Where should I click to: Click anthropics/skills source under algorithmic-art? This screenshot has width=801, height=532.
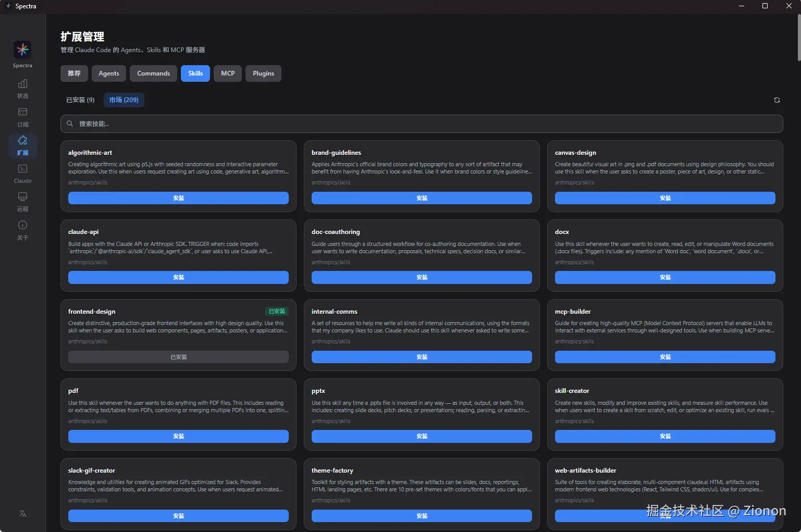pyautogui.click(x=88, y=182)
